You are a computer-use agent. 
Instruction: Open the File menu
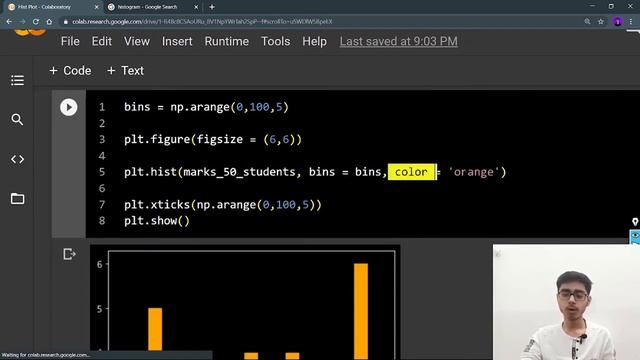(x=70, y=41)
